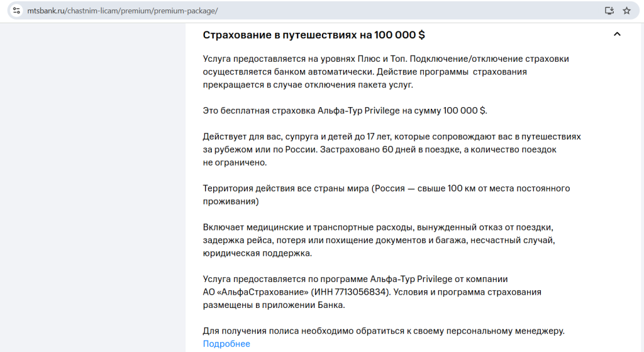Collapse the travel insurance section chevron
644x352 pixels.
617,35
